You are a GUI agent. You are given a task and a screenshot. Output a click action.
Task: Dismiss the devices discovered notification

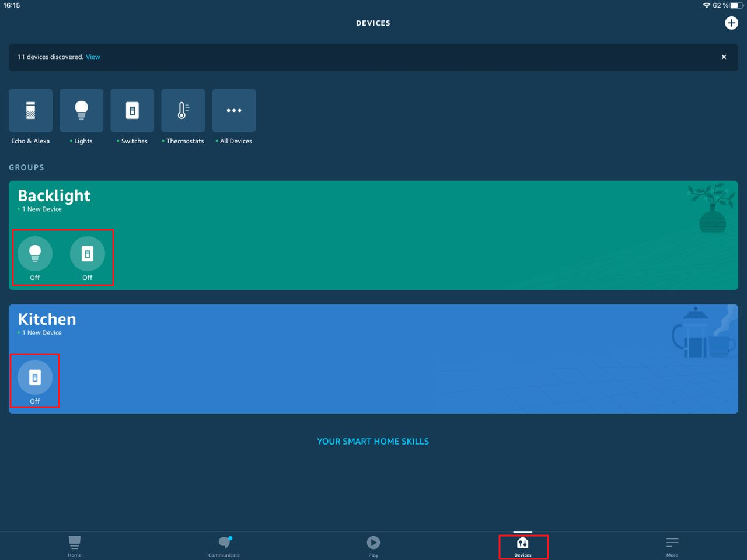pyautogui.click(x=724, y=57)
